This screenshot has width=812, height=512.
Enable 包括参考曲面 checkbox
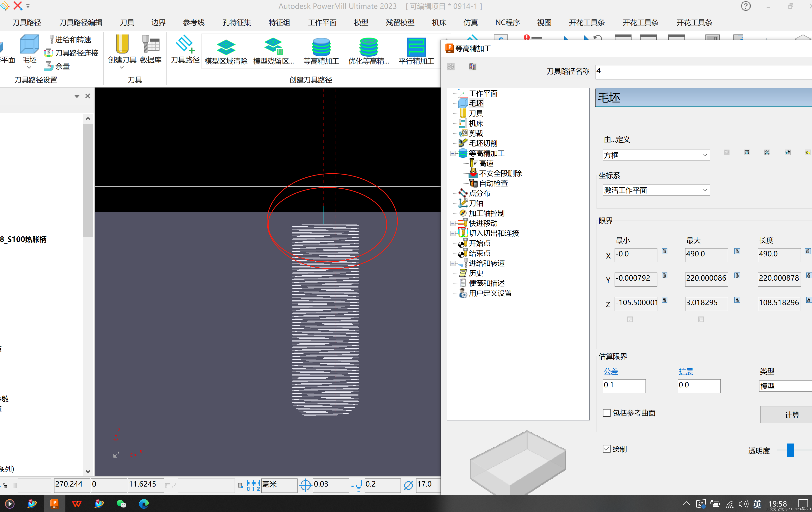pos(607,413)
